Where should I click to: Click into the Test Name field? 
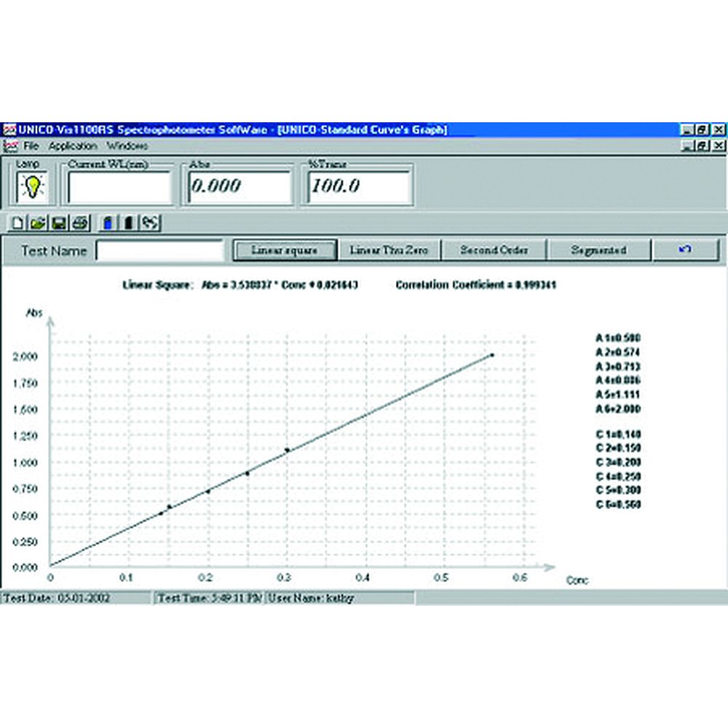point(159,250)
